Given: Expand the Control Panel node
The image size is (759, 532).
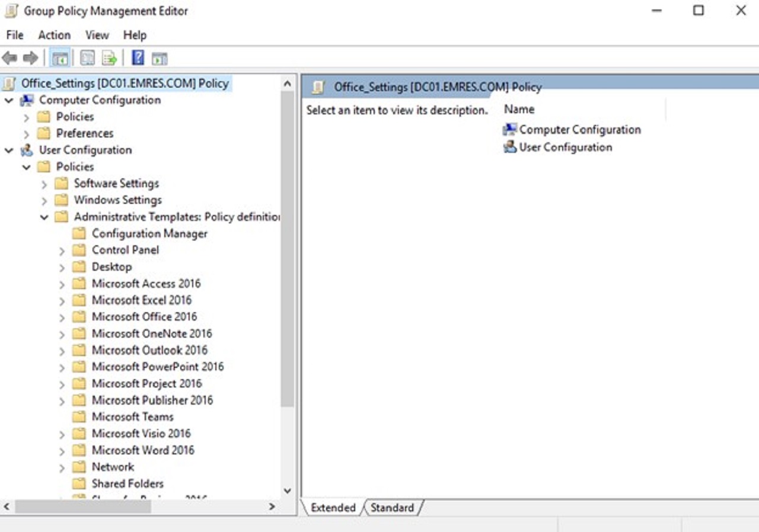Looking at the screenshot, I should (62, 251).
